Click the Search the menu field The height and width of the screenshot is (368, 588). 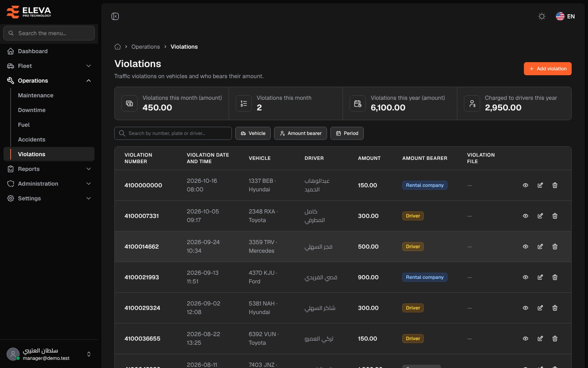coord(49,33)
